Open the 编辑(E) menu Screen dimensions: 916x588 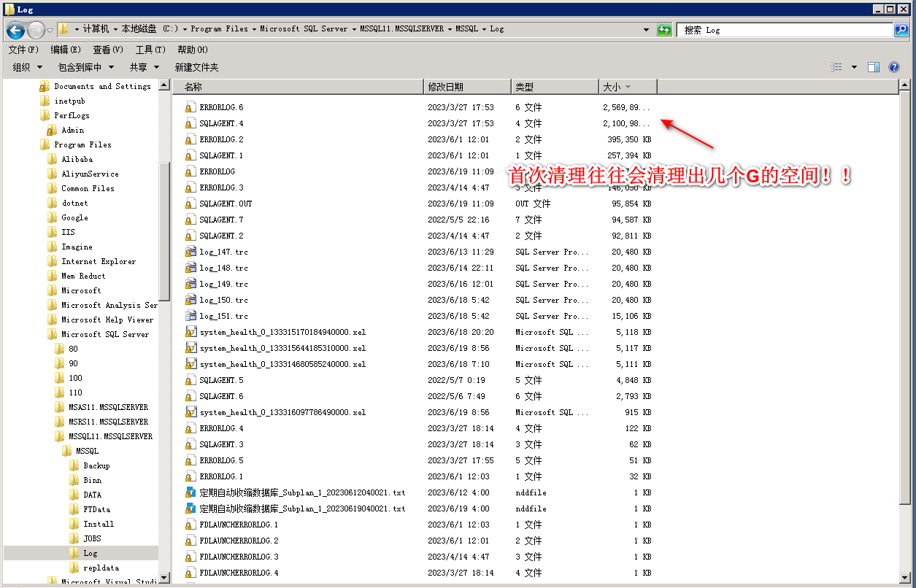(66, 50)
